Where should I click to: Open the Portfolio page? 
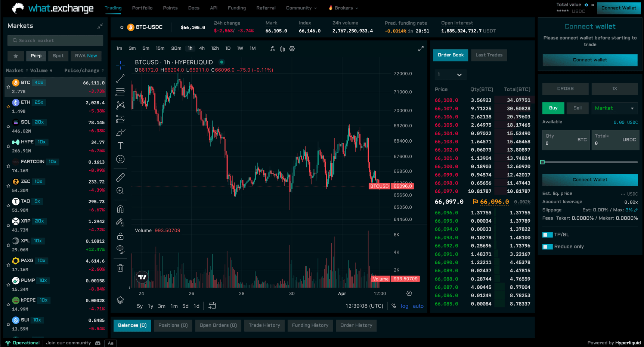click(x=142, y=8)
